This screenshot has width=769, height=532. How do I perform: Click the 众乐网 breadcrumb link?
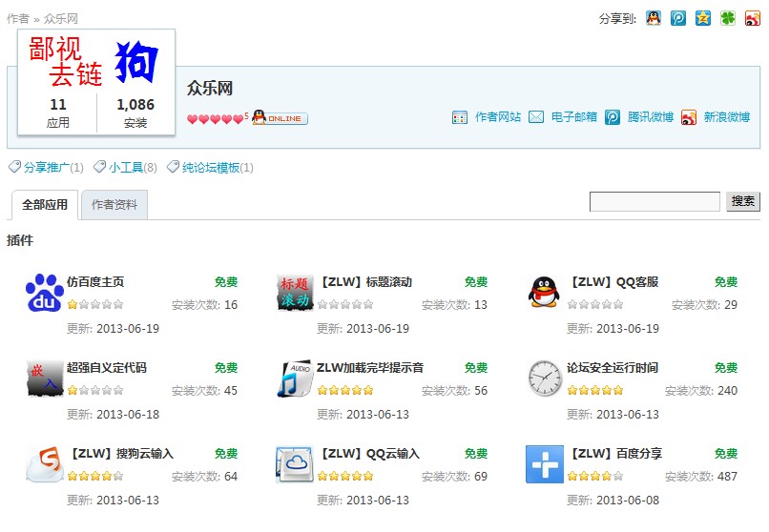coord(61,19)
